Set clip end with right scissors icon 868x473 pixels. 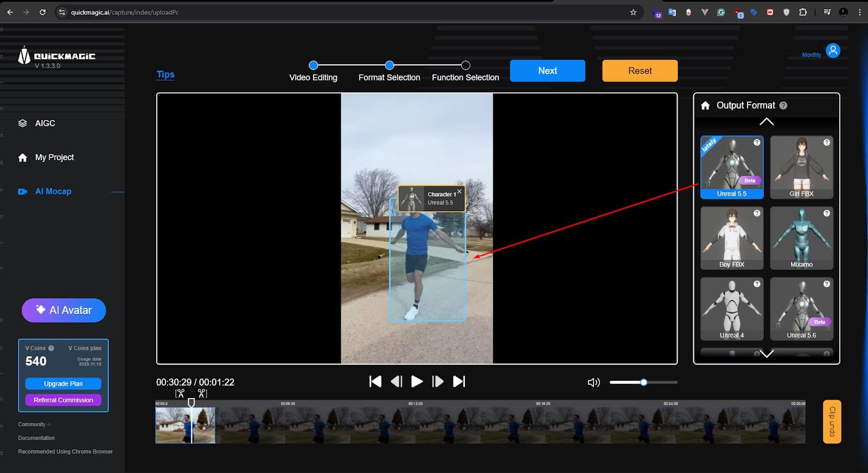pos(202,393)
